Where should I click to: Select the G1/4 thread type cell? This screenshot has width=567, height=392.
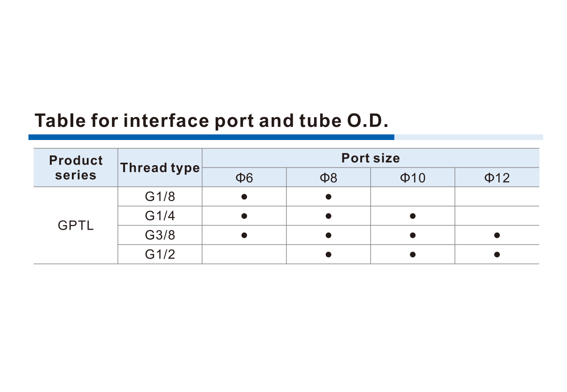tap(160, 216)
